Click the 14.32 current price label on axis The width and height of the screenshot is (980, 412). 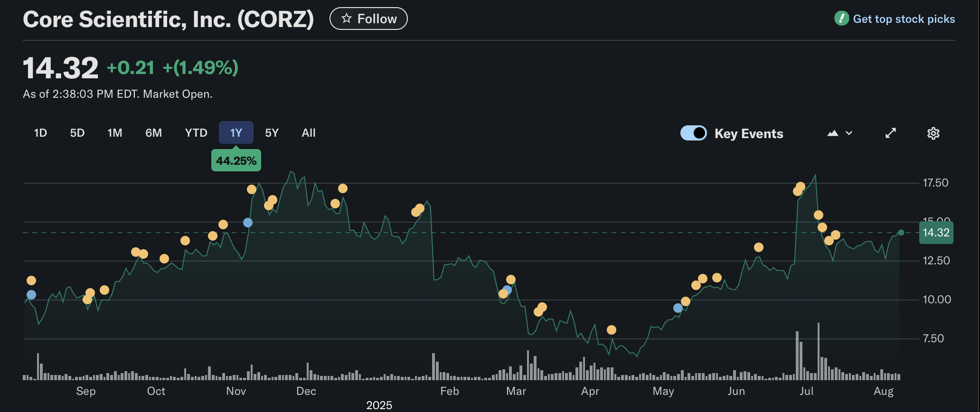click(936, 233)
